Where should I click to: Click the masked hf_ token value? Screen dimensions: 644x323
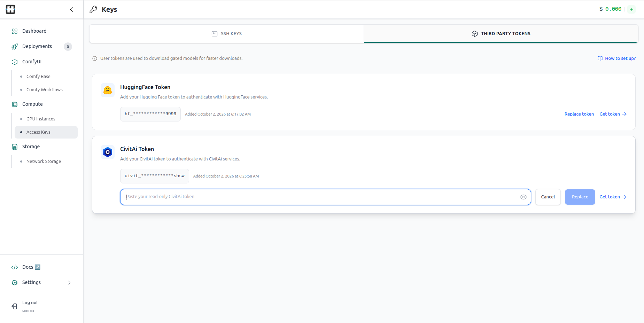coord(150,114)
